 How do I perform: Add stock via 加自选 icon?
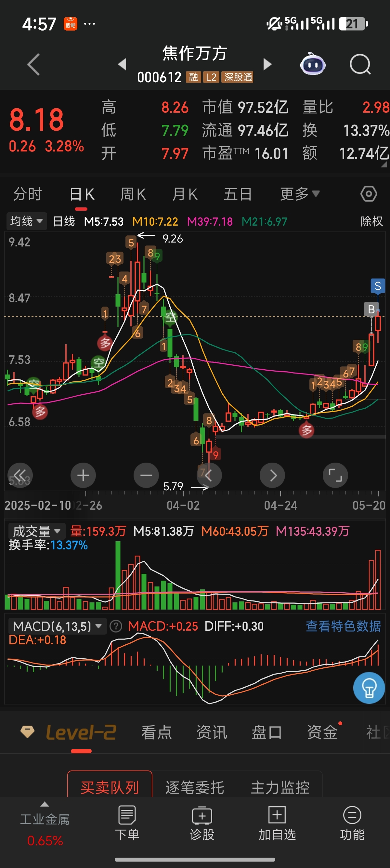(x=277, y=823)
